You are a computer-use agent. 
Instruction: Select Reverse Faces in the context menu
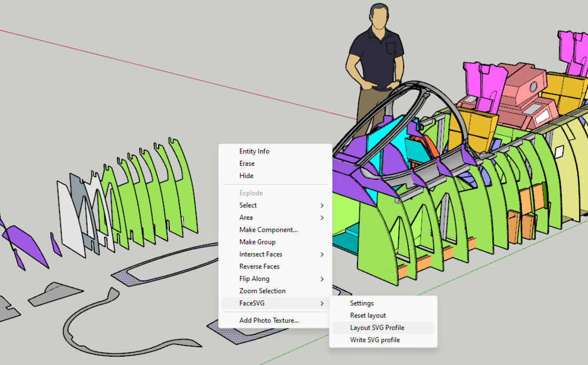tap(259, 266)
